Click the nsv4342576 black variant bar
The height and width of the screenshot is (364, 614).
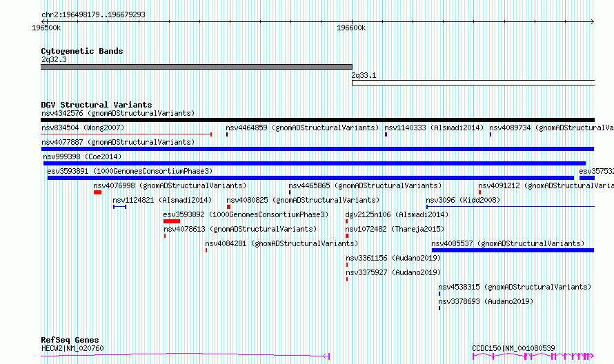tap(317, 120)
